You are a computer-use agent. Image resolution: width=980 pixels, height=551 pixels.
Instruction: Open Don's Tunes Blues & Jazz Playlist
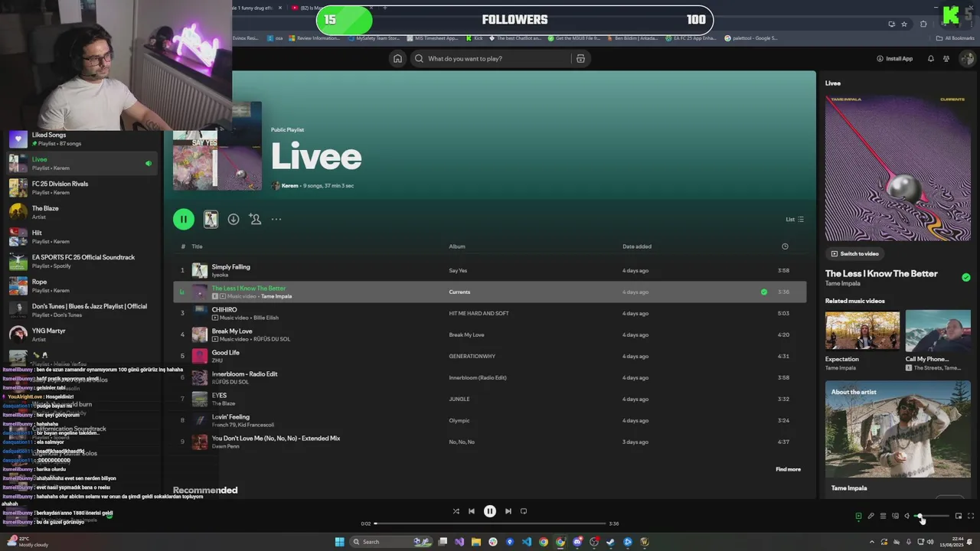[x=83, y=310]
